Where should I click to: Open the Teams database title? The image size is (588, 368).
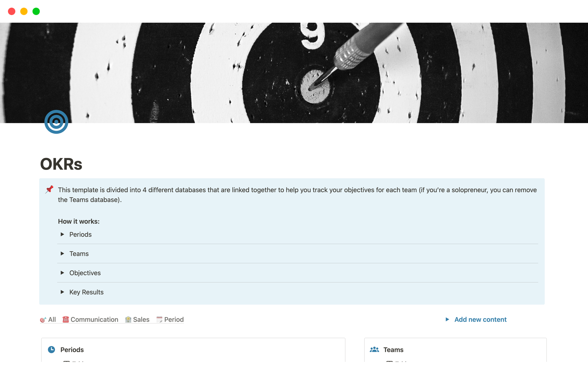pyautogui.click(x=393, y=350)
